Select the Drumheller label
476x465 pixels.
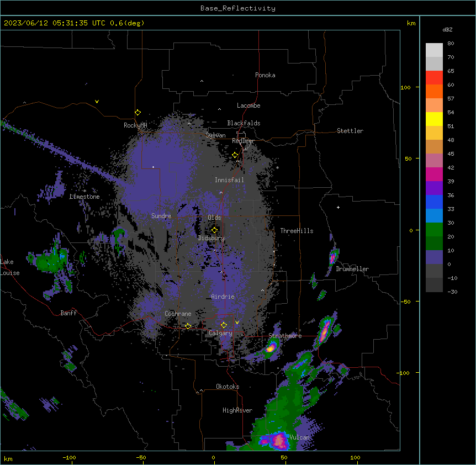point(352,269)
